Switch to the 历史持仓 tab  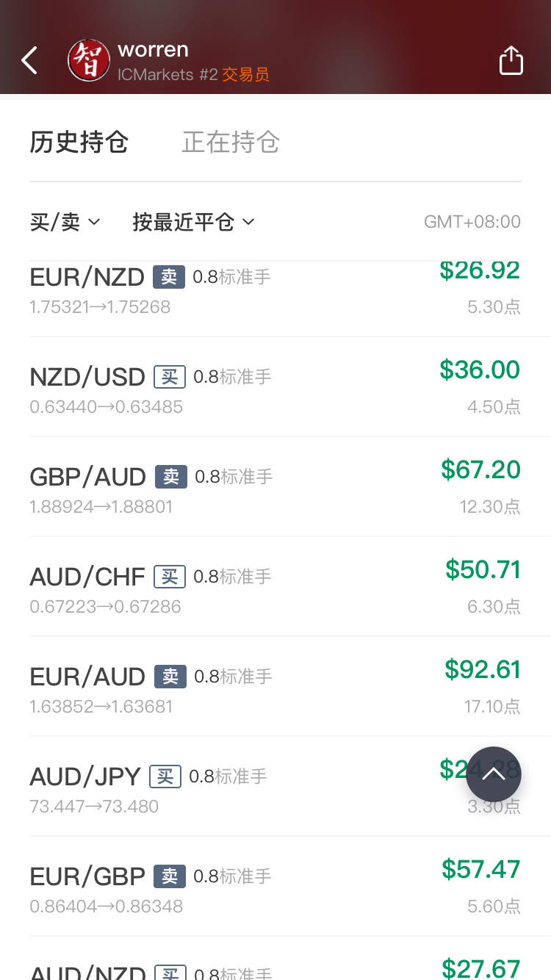[79, 142]
